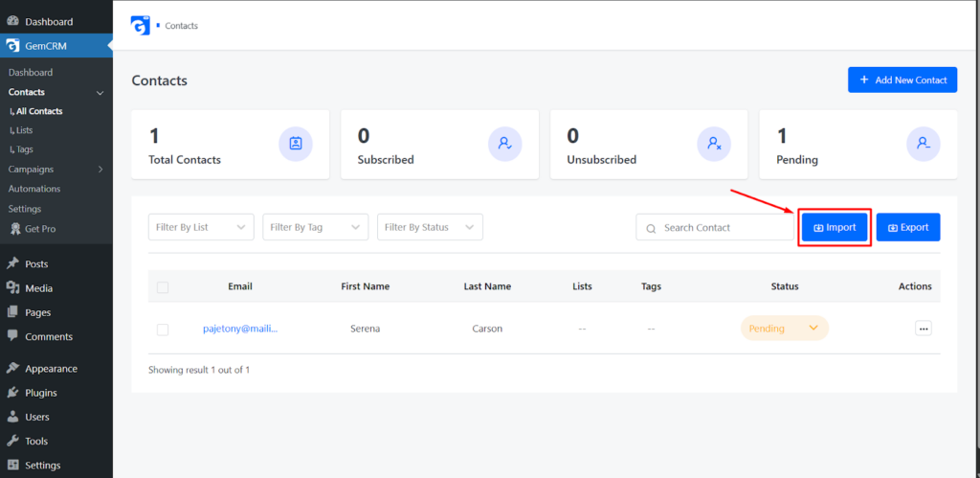Click the Get Pro rocket icon
The image size is (980, 478).
15,229
